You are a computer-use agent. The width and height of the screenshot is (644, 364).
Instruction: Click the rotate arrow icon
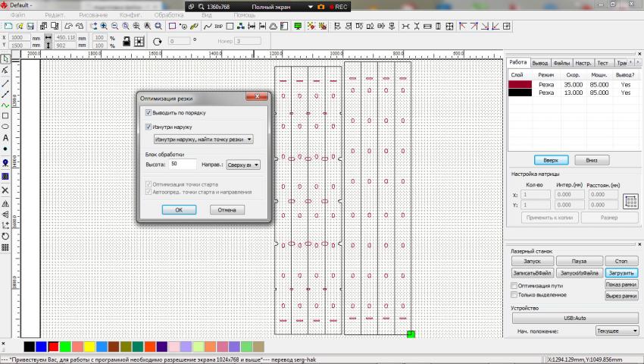[x=157, y=42]
